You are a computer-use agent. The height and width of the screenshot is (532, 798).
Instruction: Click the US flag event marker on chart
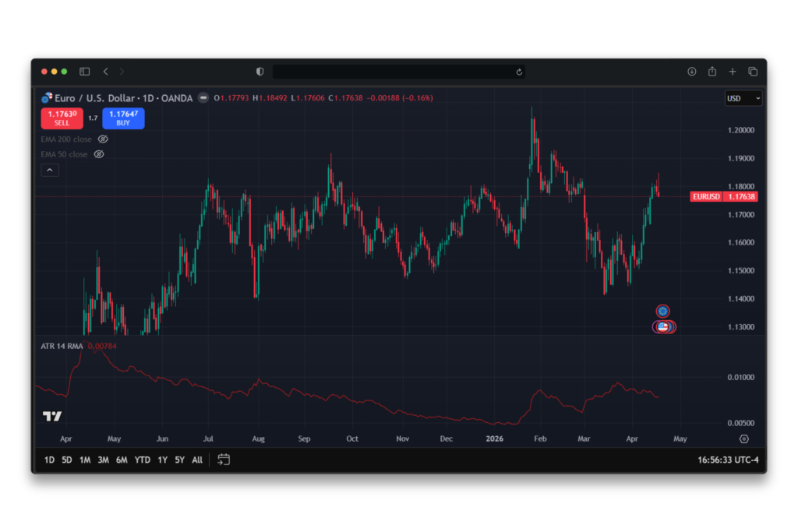click(662, 326)
